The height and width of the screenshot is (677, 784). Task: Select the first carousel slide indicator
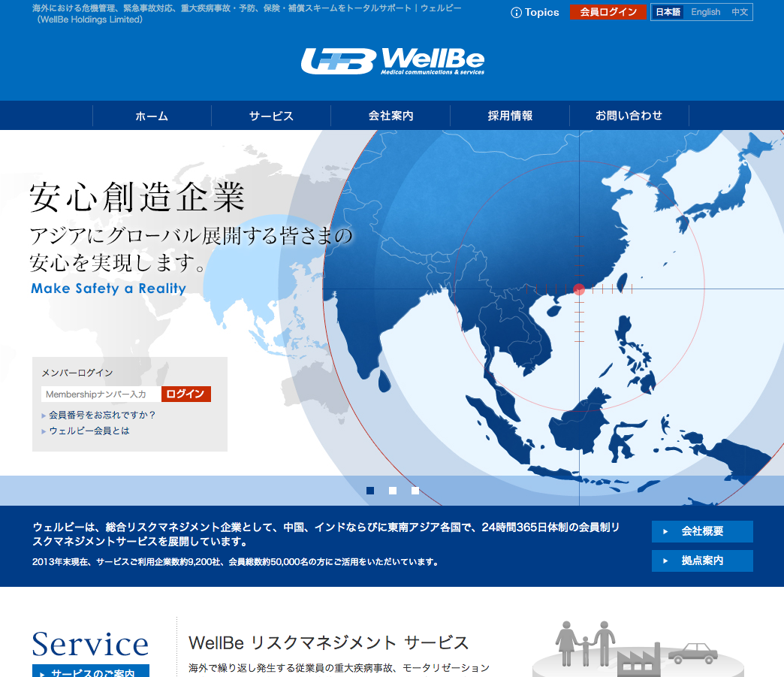point(370,491)
